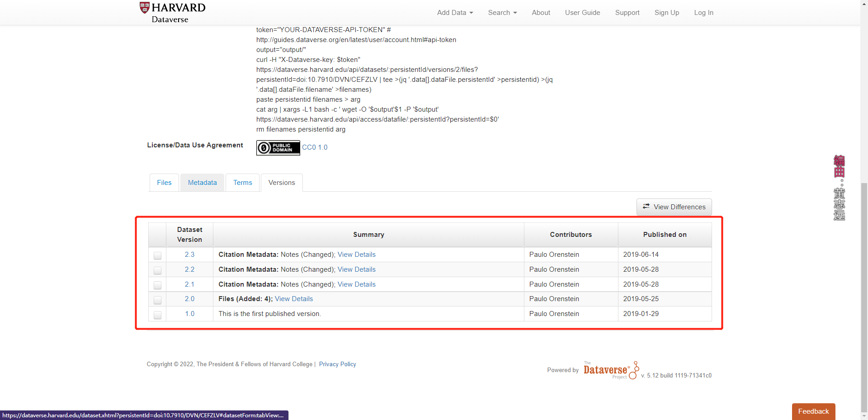Click the License/Data Use Agreement label
Screen dimensions: 868x420
195,145
